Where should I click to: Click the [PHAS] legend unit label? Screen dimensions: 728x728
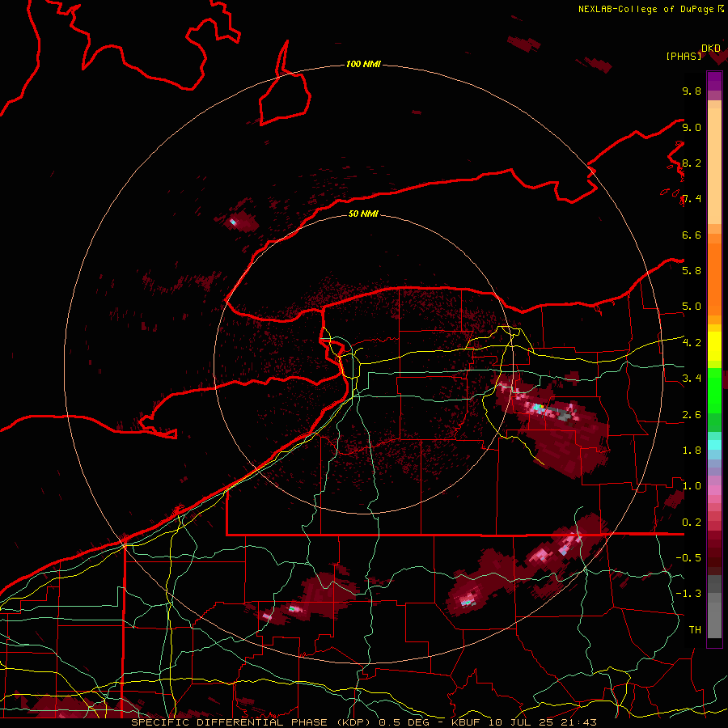684,56
